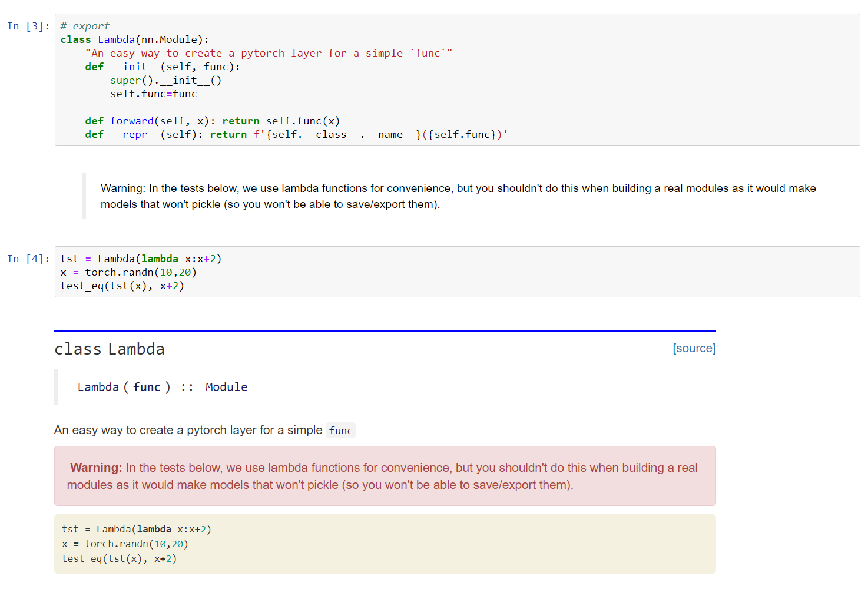Place cursor on 'self.func=func' line
The height and width of the screenshot is (589, 868).
pos(153,94)
